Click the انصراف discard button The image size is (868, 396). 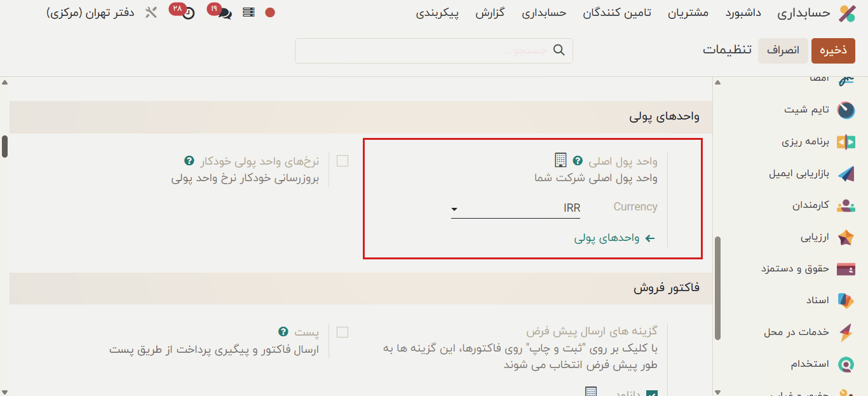(x=783, y=51)
